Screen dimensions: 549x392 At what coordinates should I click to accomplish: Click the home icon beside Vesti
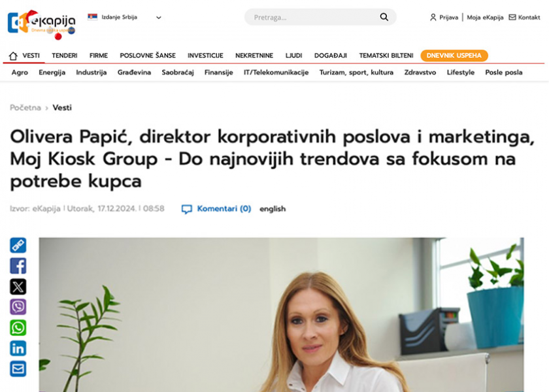click(13, 56)
